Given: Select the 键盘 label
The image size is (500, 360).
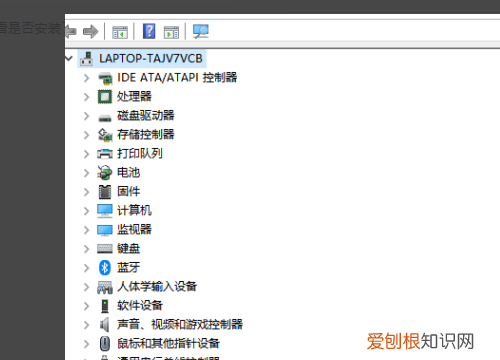Looking at the screenshot, I should (129, 249).
